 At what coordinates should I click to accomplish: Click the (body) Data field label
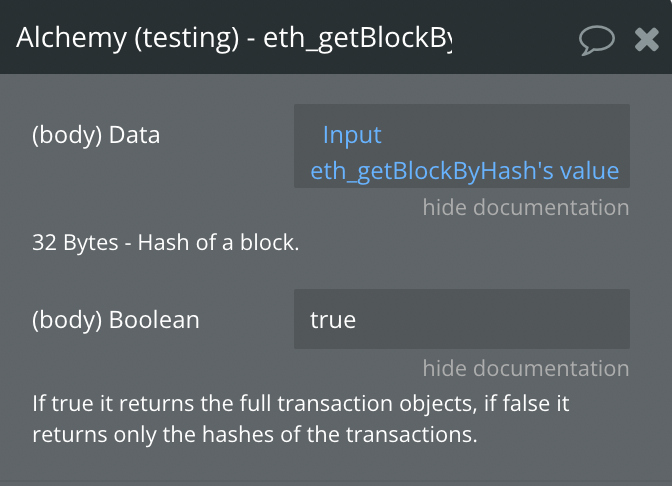point(96,134)
